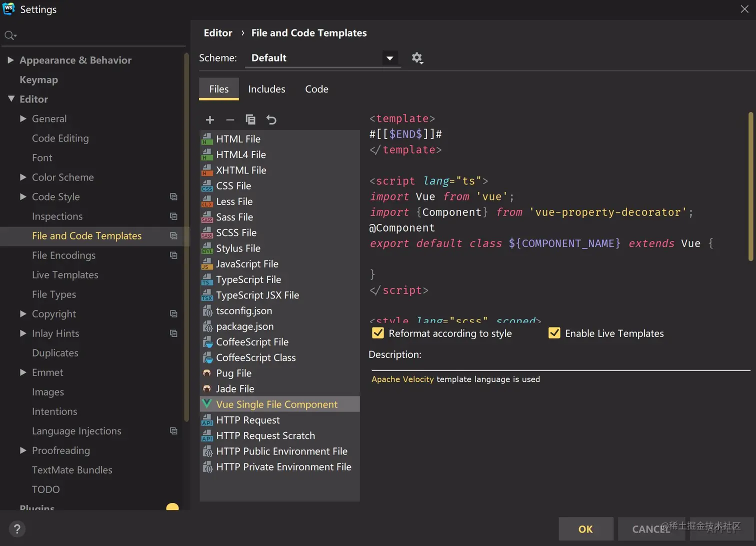Click the template editor vertical scrollbar
The height and width of the screenshot is (546, 756).
(750, 186)
